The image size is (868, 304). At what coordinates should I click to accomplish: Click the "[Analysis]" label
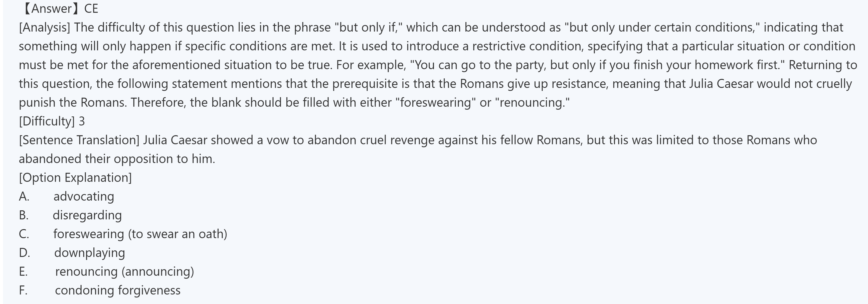pos(45,27)
